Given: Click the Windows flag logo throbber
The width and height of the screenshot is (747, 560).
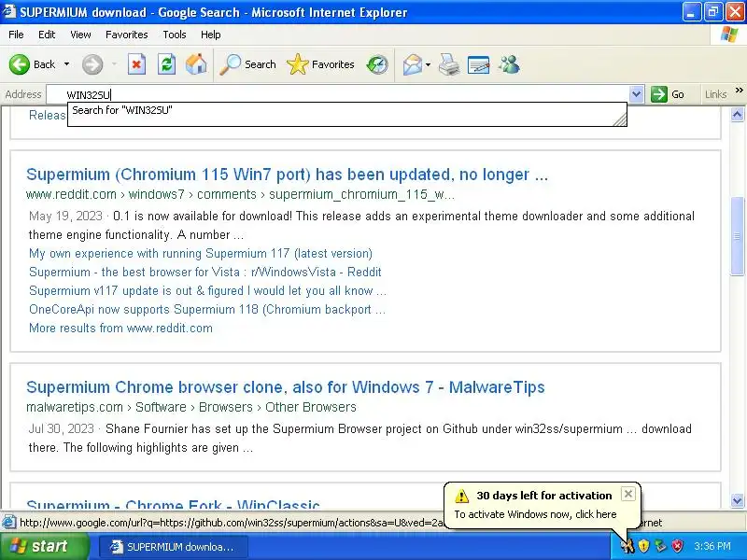Looking at the screenshot, I should (728, 35).
